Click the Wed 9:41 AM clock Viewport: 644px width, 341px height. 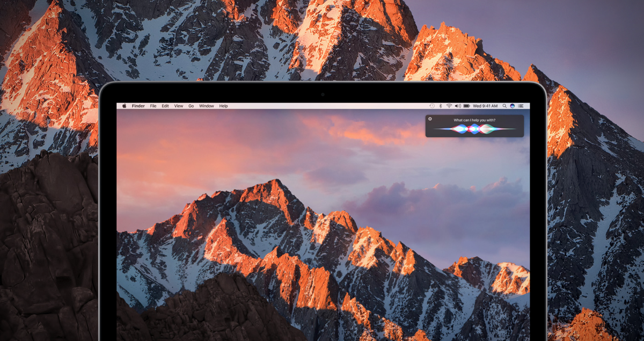[x=485, y=106]
